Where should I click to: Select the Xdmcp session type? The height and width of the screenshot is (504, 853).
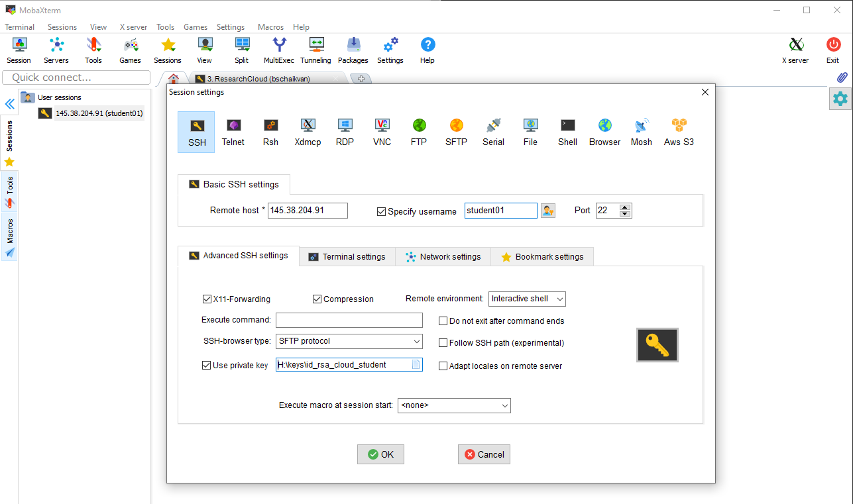point(308,132)
